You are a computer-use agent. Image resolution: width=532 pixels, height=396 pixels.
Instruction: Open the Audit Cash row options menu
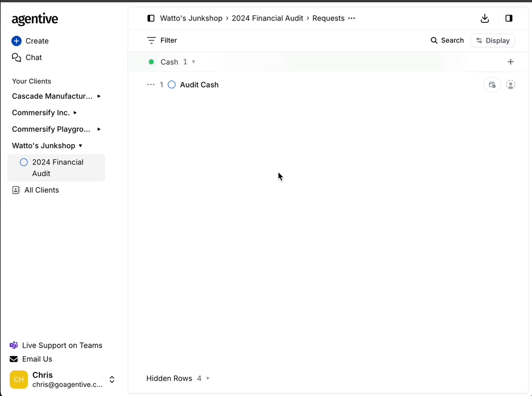click(150, 84)
